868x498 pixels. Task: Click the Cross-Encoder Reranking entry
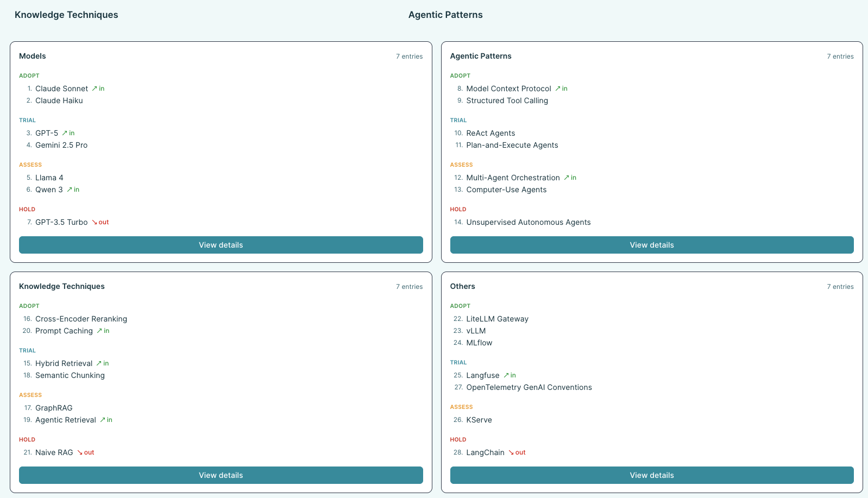(81, 319)
